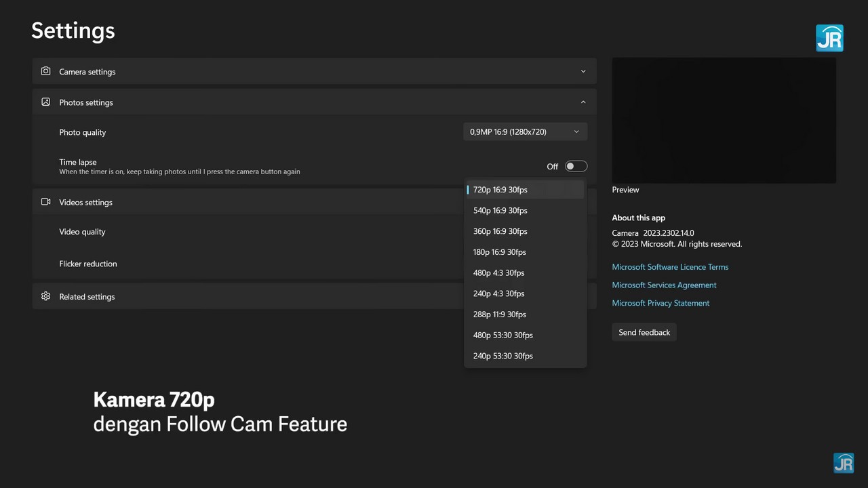Open the Photo quality dropdown
The image size is (868, 488).
coord(525,132)
